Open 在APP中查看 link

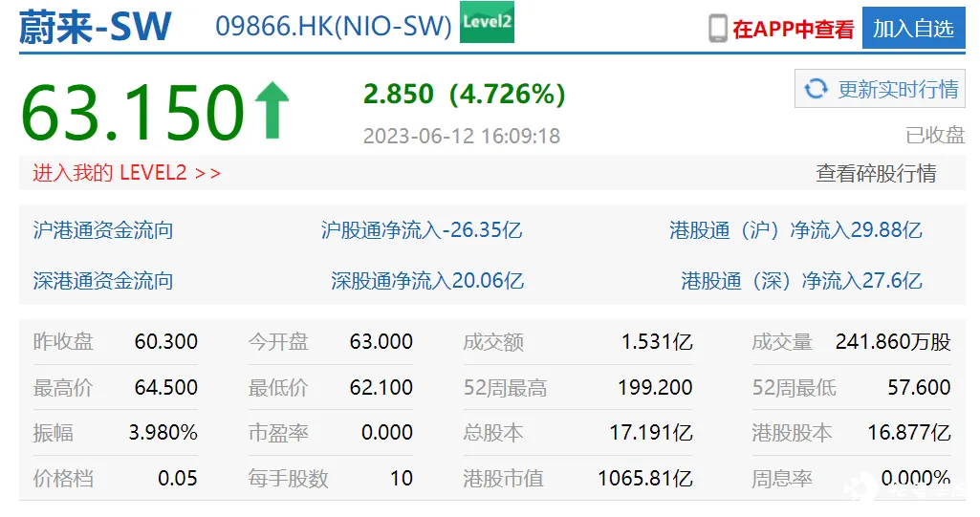pos(793,29)
